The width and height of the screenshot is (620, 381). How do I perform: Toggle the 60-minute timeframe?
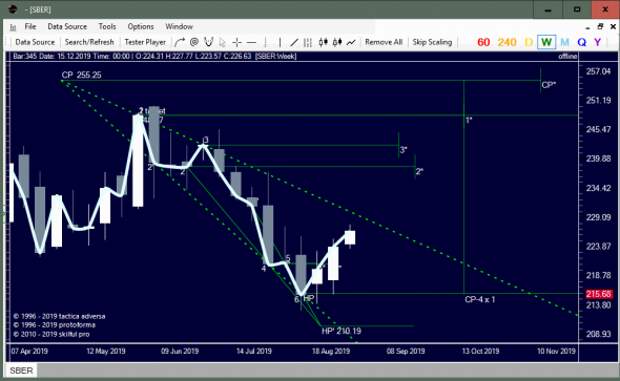[x=484, y=42]
